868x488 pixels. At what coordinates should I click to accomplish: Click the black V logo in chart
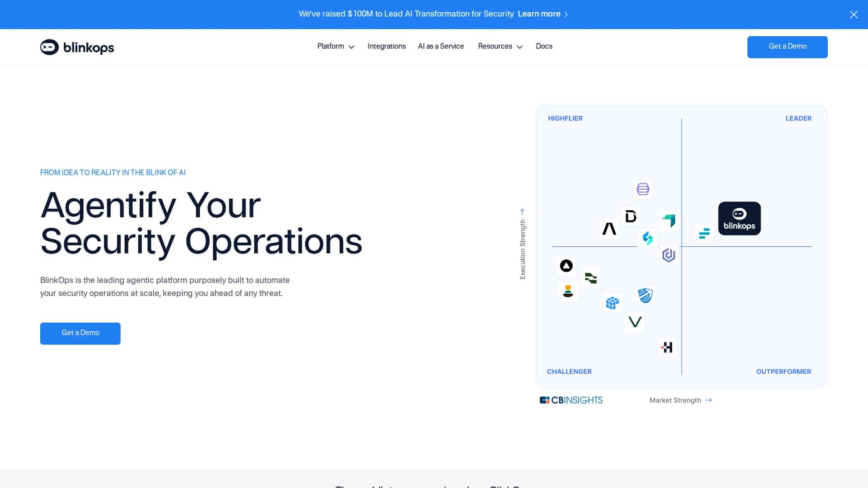635,322
